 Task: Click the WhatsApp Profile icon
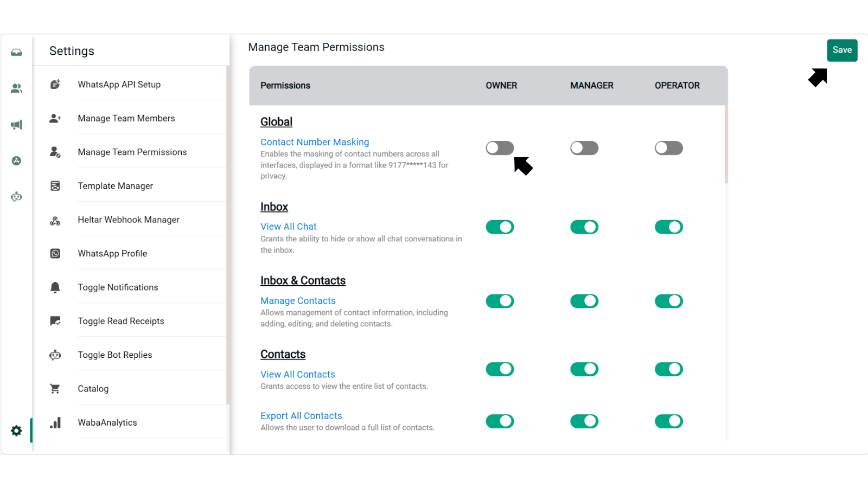click(x=55, y=254)
